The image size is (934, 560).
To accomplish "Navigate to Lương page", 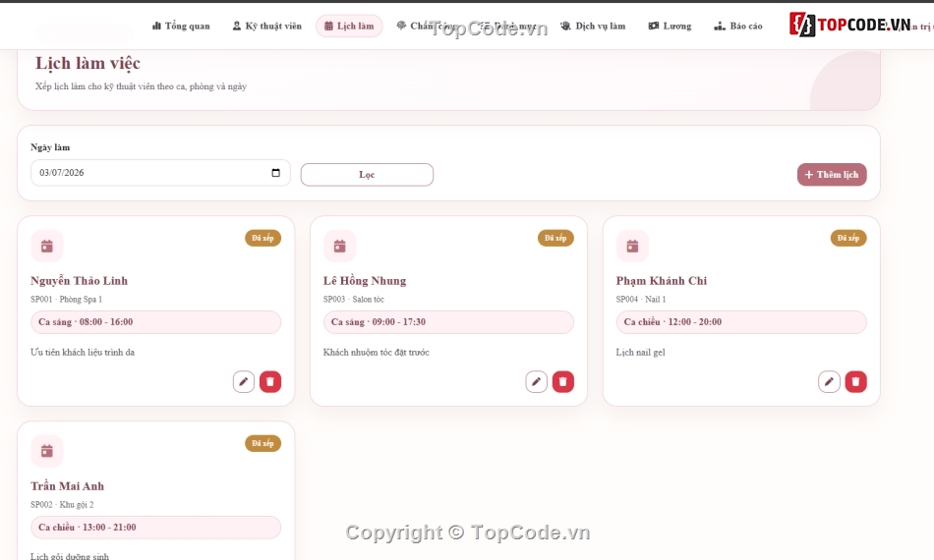I will tap(671, 27).
